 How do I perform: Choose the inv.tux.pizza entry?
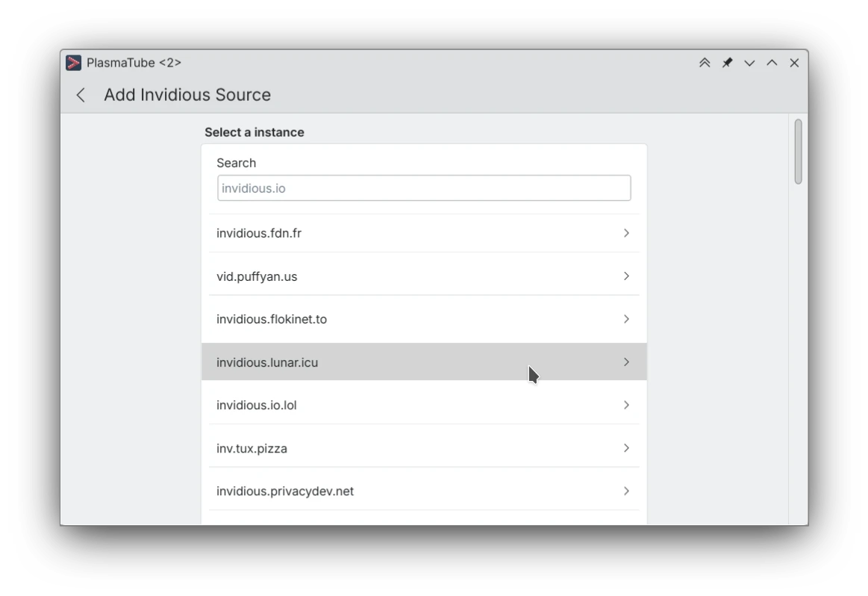point(424,448)
